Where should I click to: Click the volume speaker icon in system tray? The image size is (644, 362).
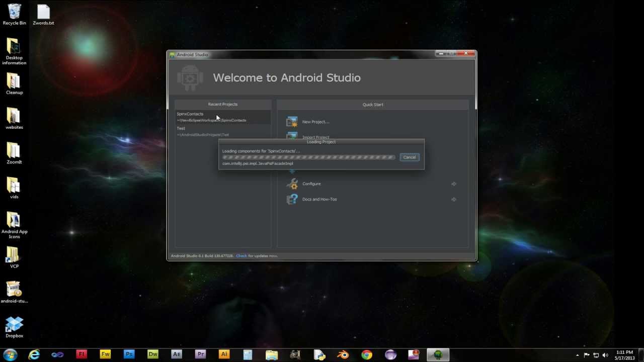click(605, 355)
